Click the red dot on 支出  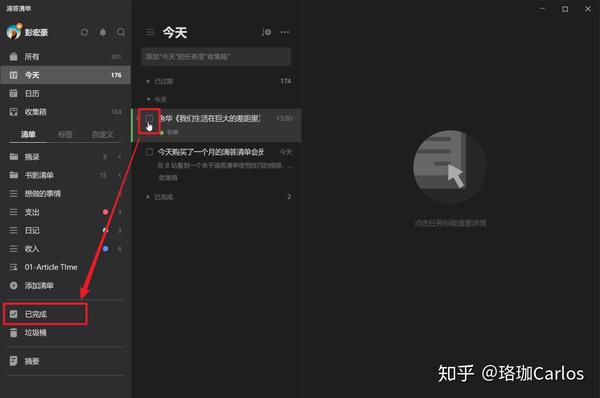pos(106,212)
